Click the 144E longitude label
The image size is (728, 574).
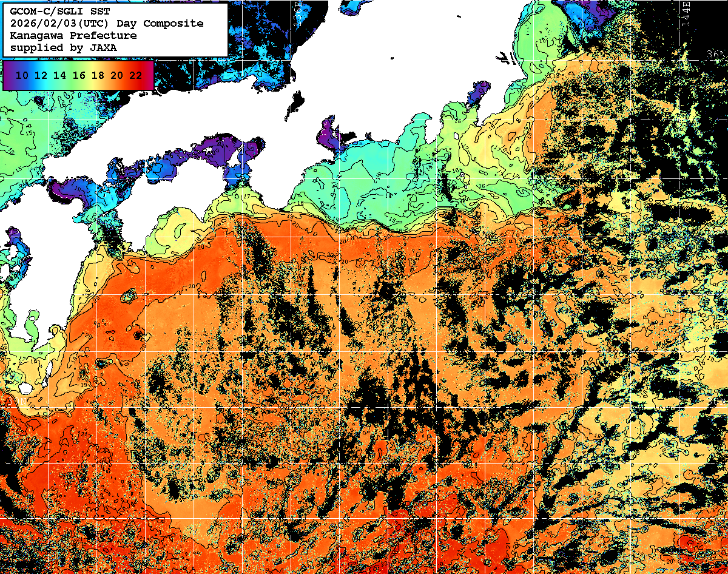(x=686, y=12)
